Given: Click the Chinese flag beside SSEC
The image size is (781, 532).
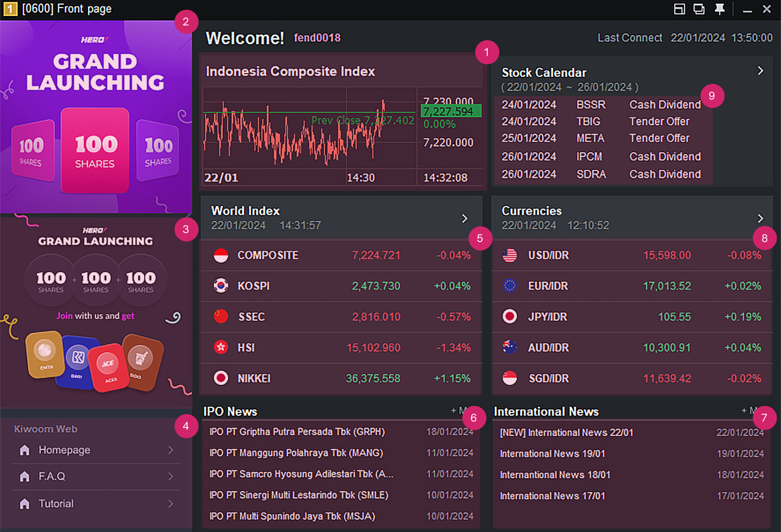Looking at the screenshot, I should pyautogui.click(x=221, y=317).
